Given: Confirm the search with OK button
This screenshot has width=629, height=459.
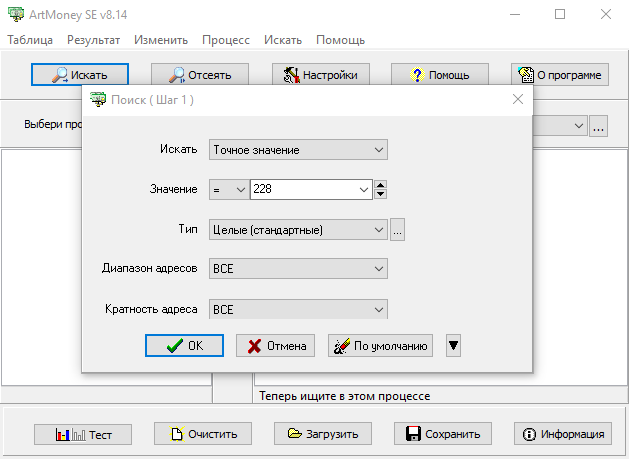Looking at the screenshot, I should pyautogui.click(x=185, y=345).
